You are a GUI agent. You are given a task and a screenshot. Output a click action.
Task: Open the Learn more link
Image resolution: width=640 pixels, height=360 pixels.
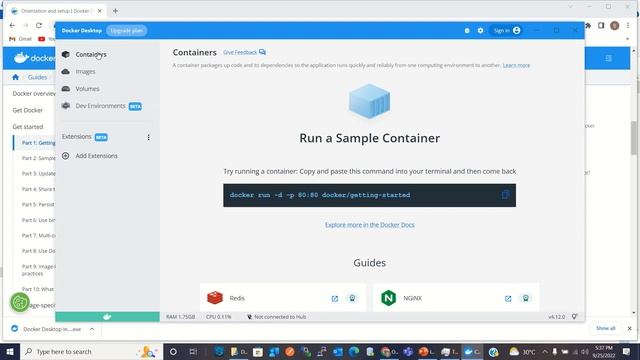click(516, 65)
